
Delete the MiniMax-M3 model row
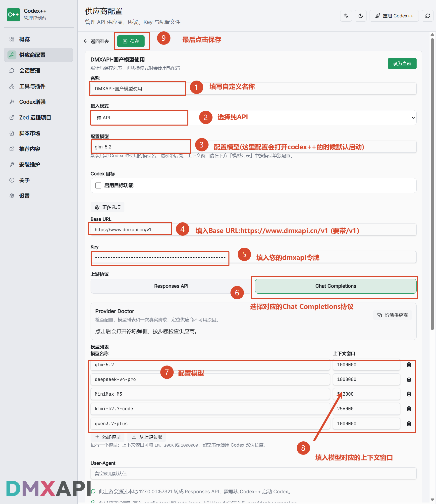pyautogui.click(x=409, y=394)
